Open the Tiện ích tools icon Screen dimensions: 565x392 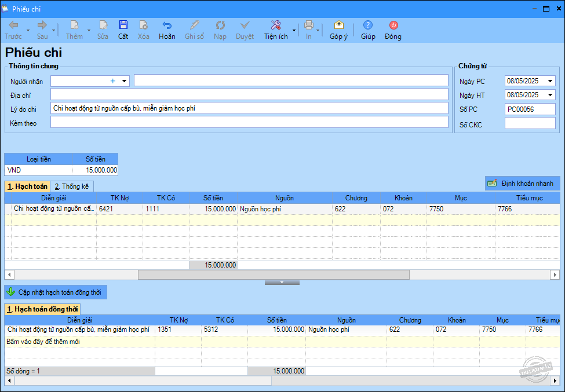click(x=276, y=25)
